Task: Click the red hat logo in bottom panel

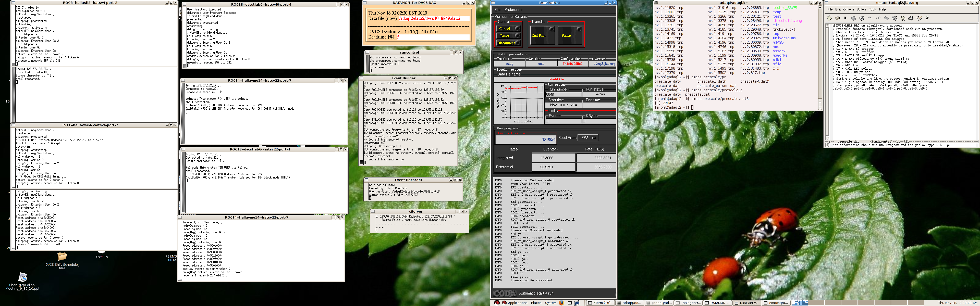Action: click(x=496, y=303)
